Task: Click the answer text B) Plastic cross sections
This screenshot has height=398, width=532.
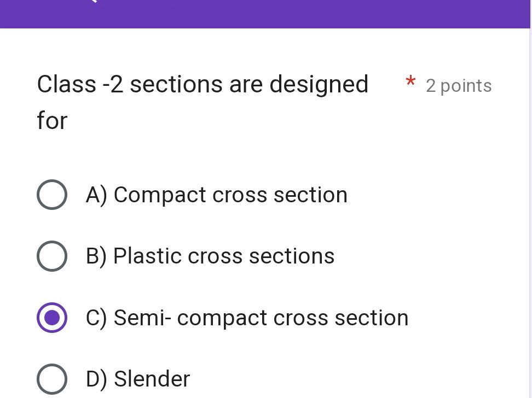Action: click(x=210, y=256)
